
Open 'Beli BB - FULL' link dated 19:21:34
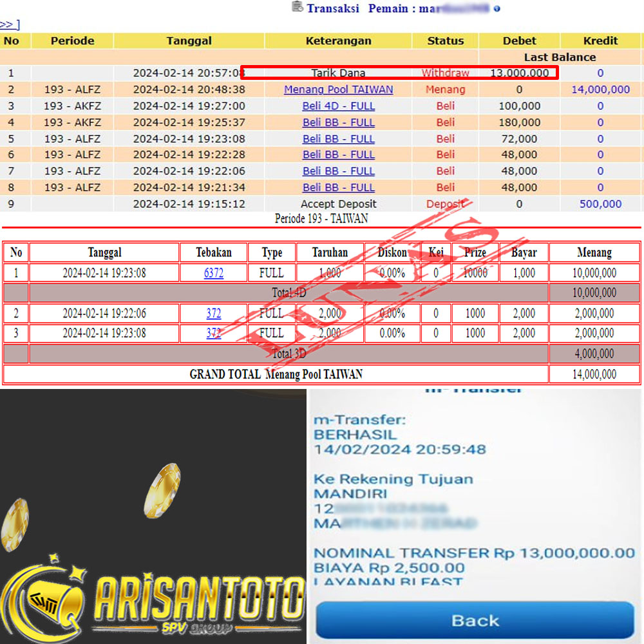point(339,187)
